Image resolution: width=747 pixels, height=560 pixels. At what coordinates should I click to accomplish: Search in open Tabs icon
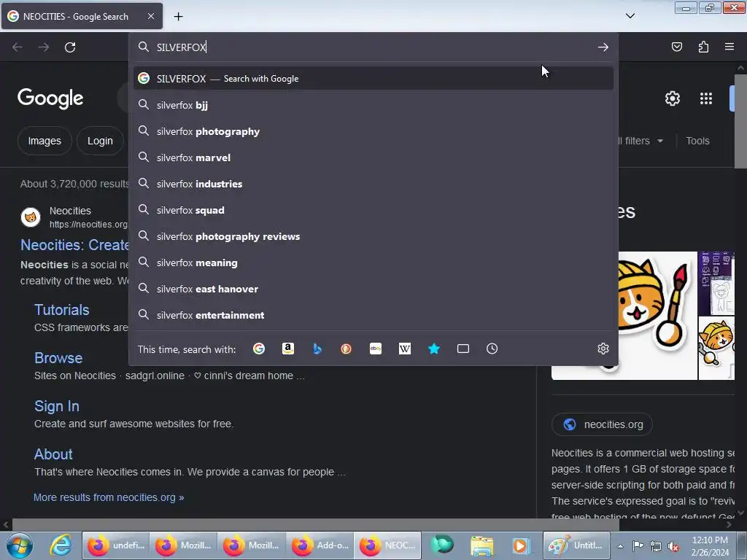(x=463, y=349)
